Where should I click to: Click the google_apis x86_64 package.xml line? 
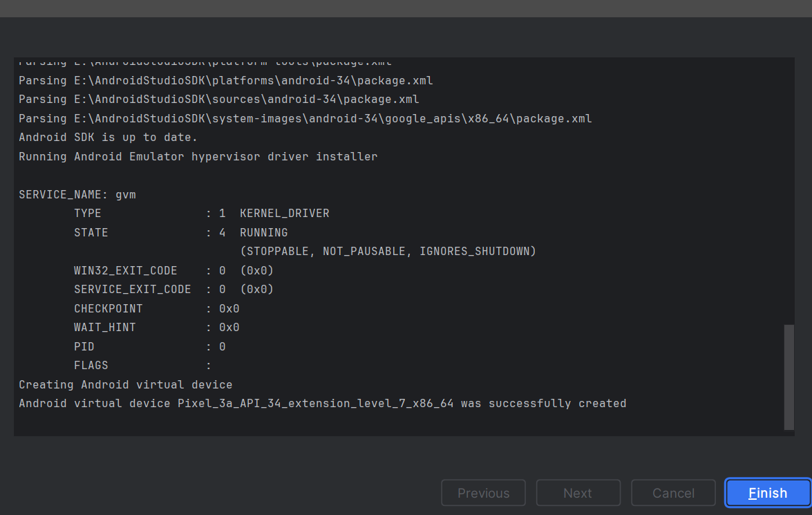tap(305, 118)
